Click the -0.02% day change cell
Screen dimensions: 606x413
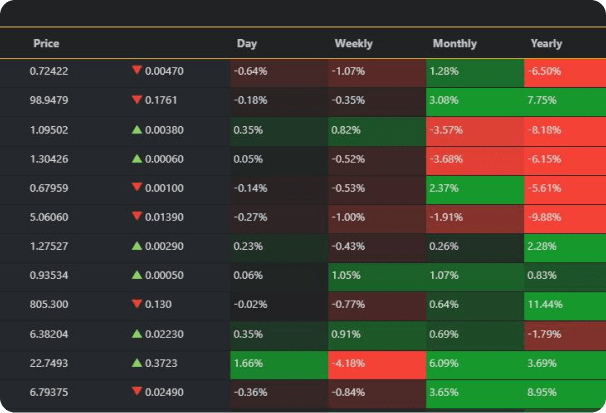coord(279,306)
